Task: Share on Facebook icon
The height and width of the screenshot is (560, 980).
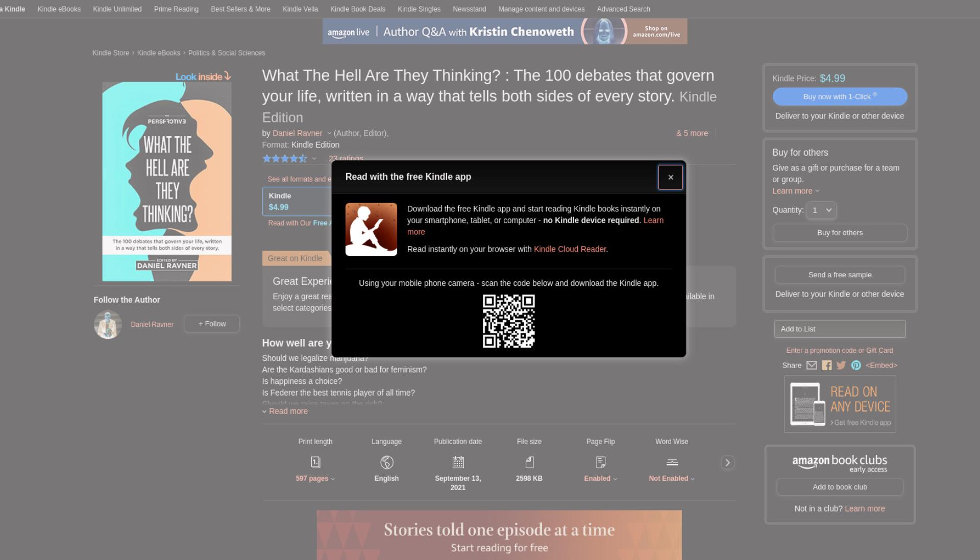Action: tap(827, 365)
